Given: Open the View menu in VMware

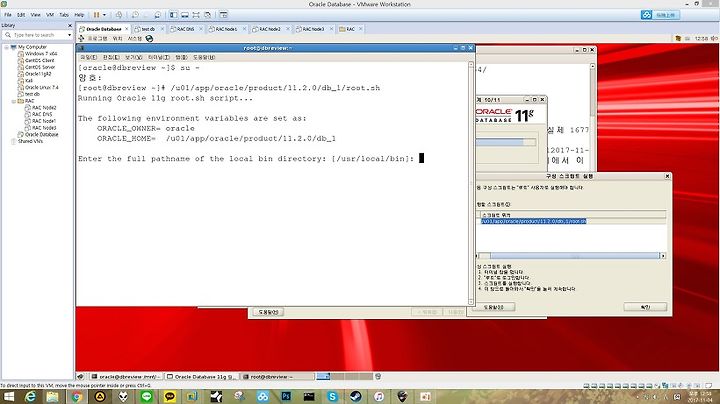Looking at the screenshot, I should click(x=35, y=15).
